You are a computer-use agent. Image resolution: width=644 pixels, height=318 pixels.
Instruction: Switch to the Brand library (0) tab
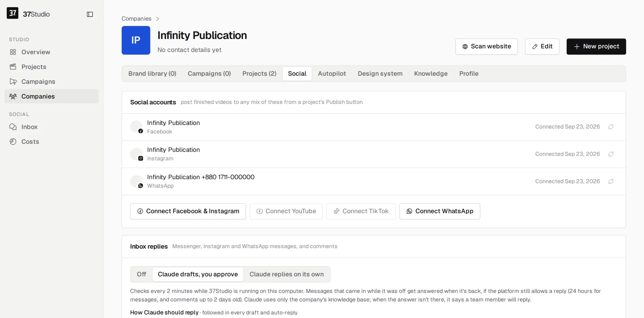pos(152,74)
